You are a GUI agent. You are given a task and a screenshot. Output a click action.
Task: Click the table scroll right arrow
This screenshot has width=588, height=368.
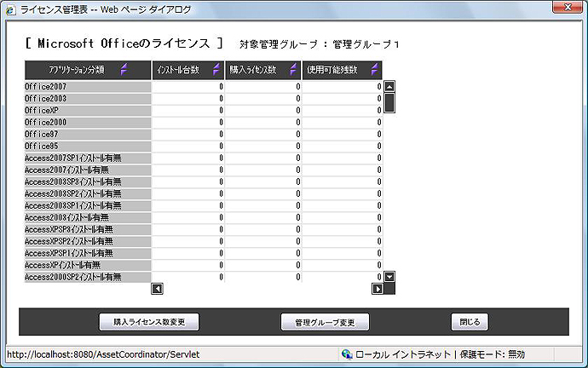click(378, 289)
